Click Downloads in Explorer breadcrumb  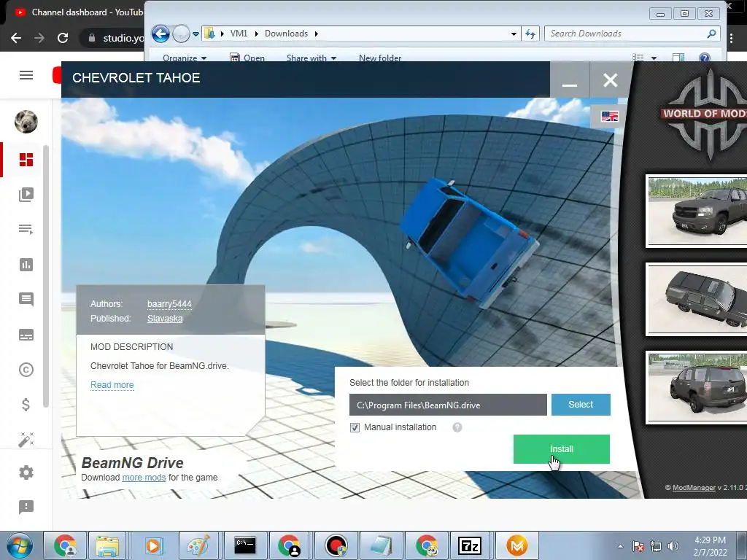(286, 34)
